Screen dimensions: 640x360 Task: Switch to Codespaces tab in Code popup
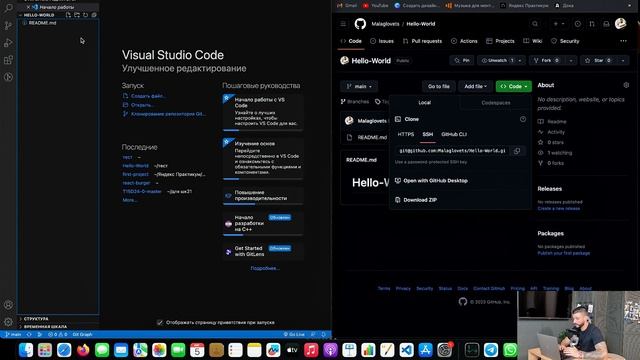pos(496,103)
